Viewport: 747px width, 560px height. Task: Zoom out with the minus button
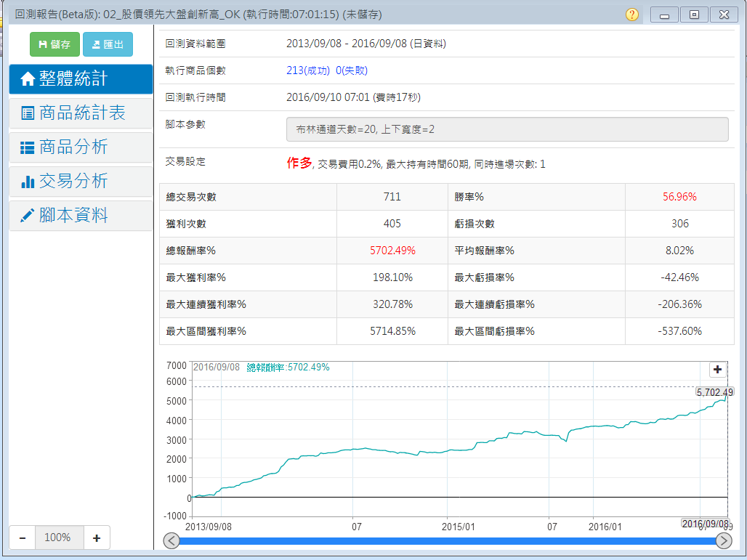(23, 537)
